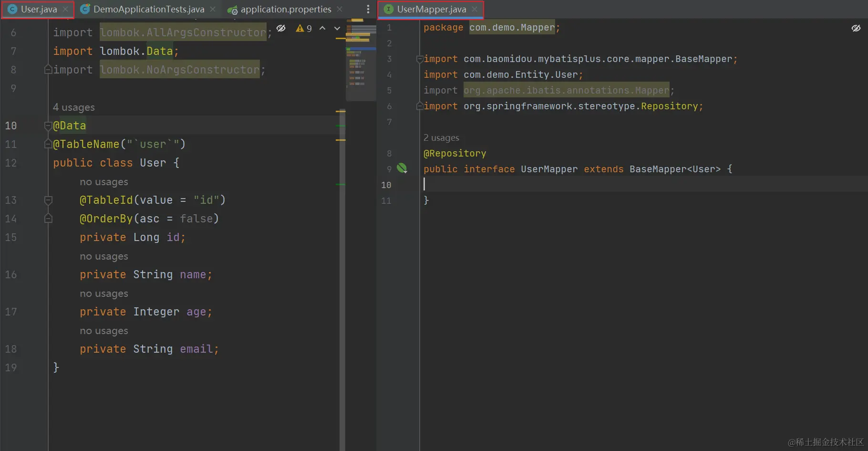Toggle fold marker beside @TableName annotation
868x451 pixels.
48,144
